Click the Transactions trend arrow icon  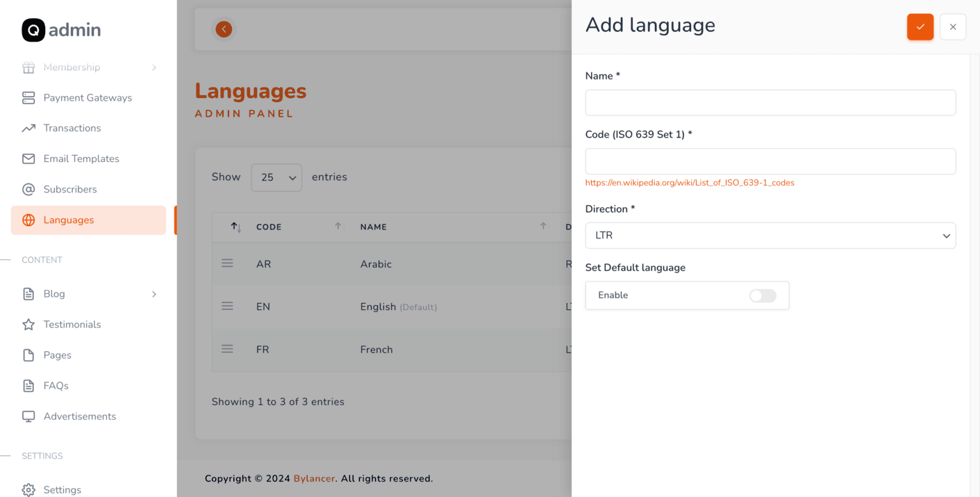tap(28, 129)
